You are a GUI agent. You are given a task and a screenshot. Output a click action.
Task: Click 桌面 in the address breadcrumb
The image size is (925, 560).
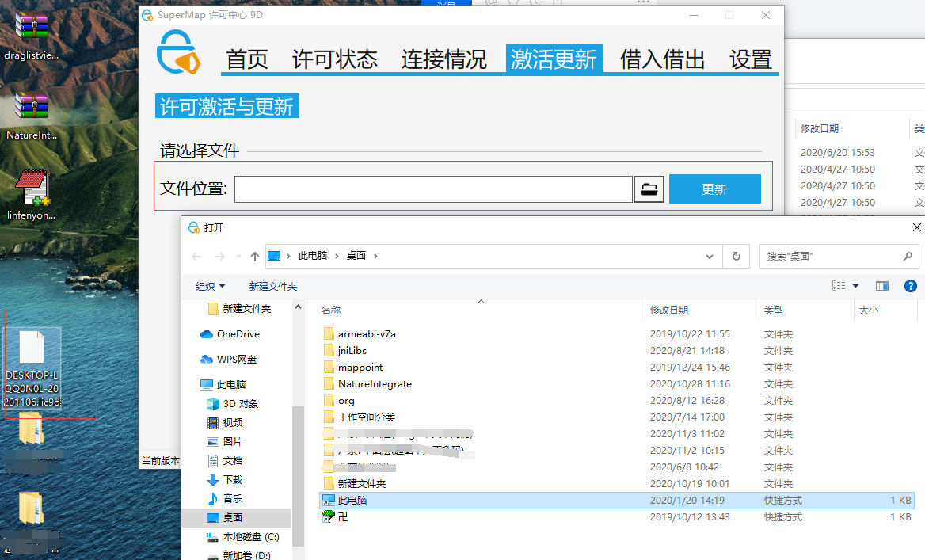pos(356,256)
